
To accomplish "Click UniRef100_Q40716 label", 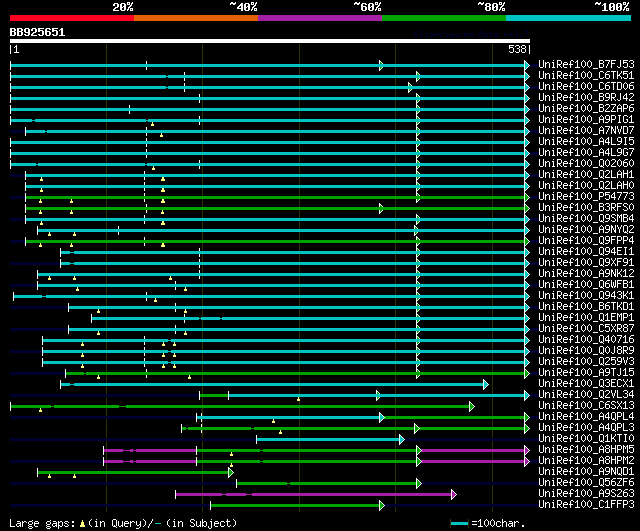I will pyautogui.click(x=586, y=340).
